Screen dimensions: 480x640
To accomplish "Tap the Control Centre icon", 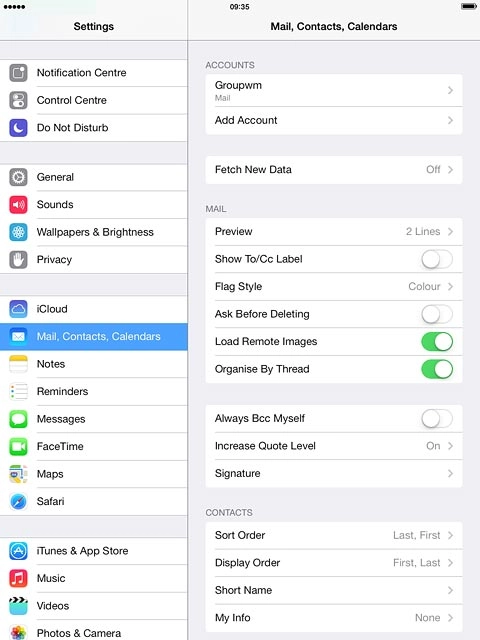I will (x=18, y=100).
